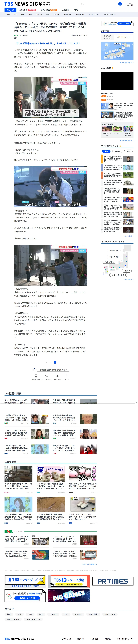This screenshot has height=644, width=138.
Task: Open the エンタメ sub-navigation item
Action: (x=56, y=15)
